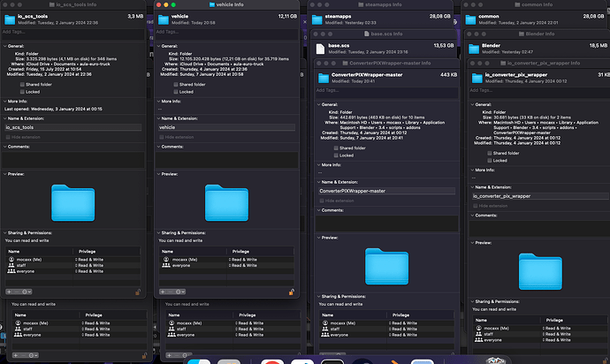Click the steamapps Info title bar to focus it
This screenshot has height=364, width=610.
[379, 4]
